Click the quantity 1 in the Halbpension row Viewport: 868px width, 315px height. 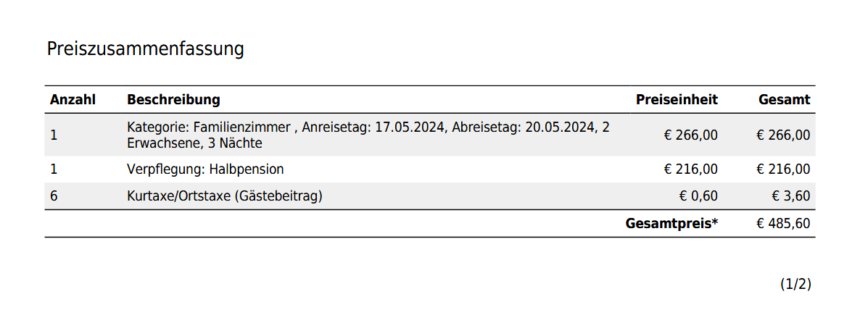pyautogui.click(x=54, y=169)
